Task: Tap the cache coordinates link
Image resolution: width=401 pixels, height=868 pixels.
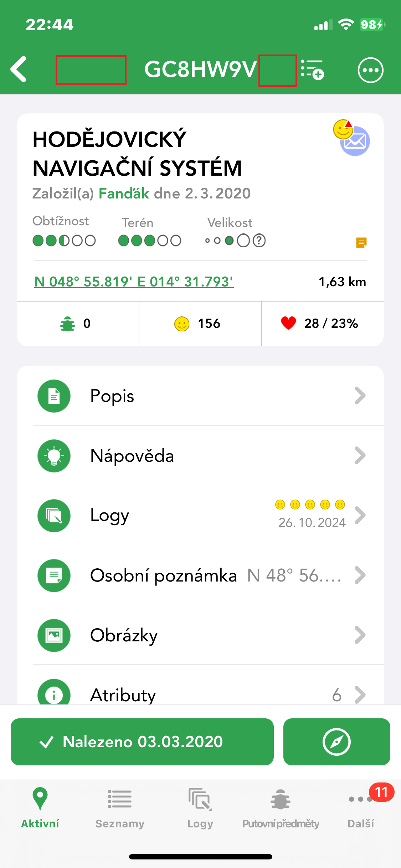Action: [134, 282]
